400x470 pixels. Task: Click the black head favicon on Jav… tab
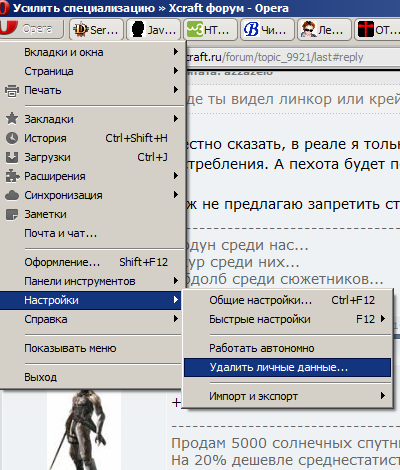pos(138,30)
